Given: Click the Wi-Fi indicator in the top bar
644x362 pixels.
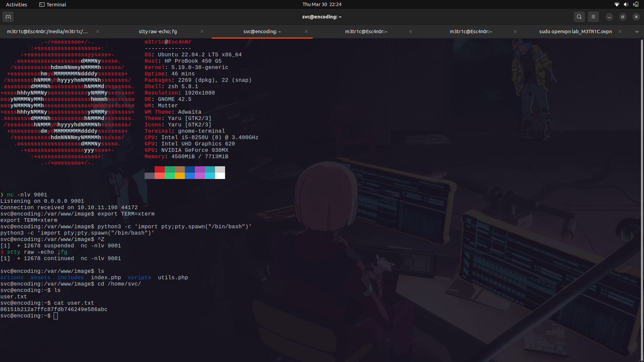Looking at the screenshot, I should pyautogui.click(x=616, y=4).
